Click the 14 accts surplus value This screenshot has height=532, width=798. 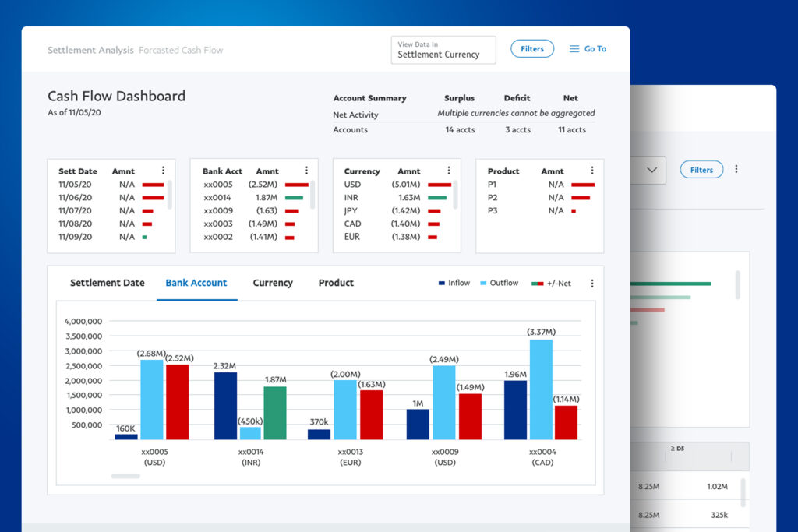click(x=460, y=130)
